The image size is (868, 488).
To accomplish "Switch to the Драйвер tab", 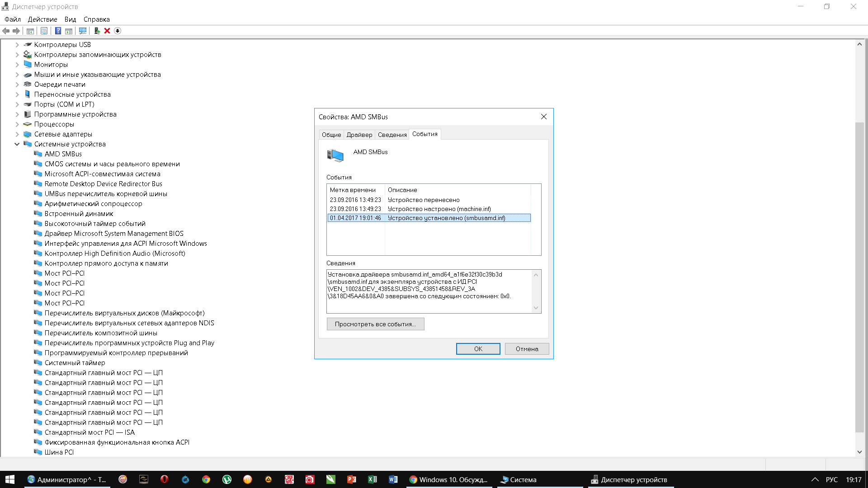I will coord(359,135).
